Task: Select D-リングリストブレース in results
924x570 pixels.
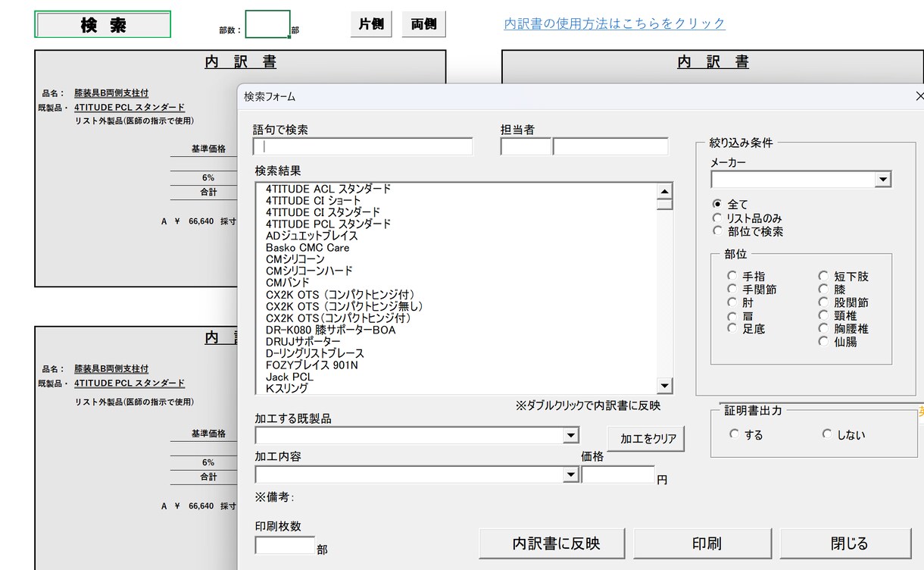Action: (314, 353)
